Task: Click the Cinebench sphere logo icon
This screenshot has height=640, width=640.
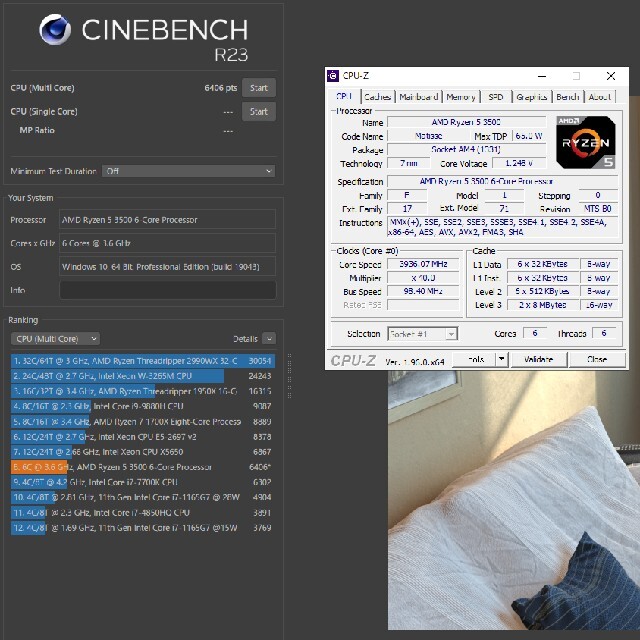Action: click(x=55, y=29)
